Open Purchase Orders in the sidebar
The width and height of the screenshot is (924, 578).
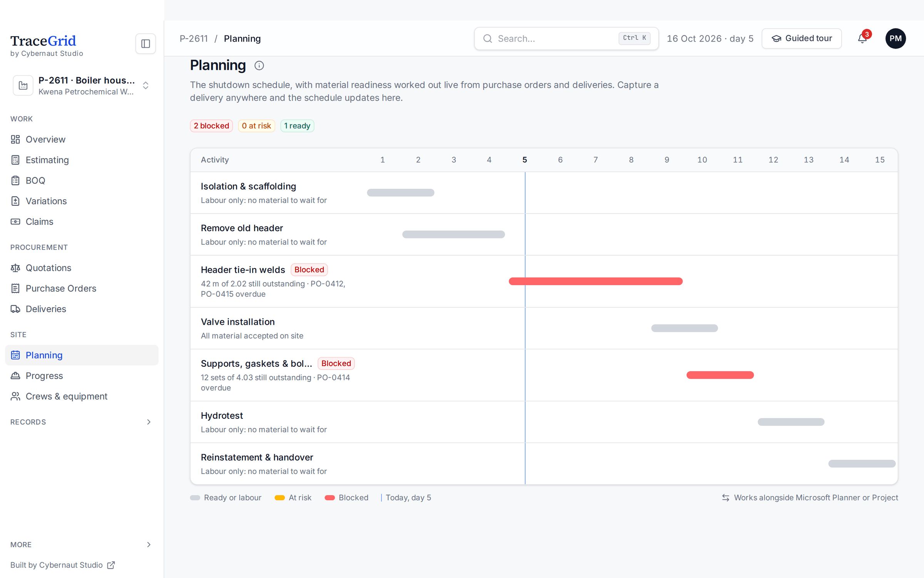[82, 288]
